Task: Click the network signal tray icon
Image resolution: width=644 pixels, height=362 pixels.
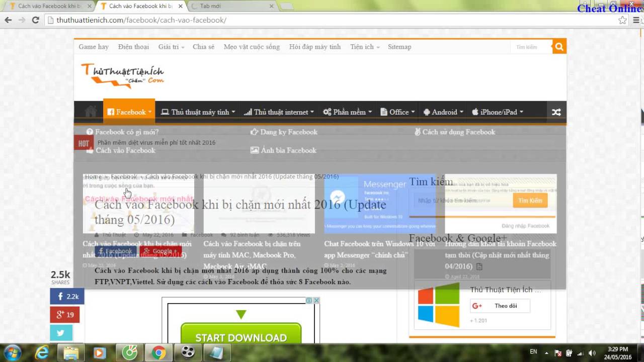Action: (x=581, y=352)
